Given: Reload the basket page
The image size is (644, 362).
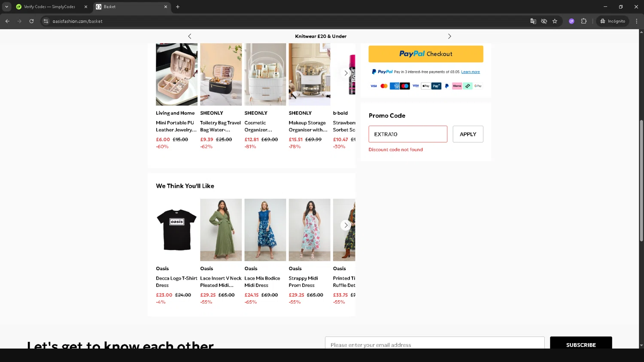Looking at the screenshot, I should [31, 21].
